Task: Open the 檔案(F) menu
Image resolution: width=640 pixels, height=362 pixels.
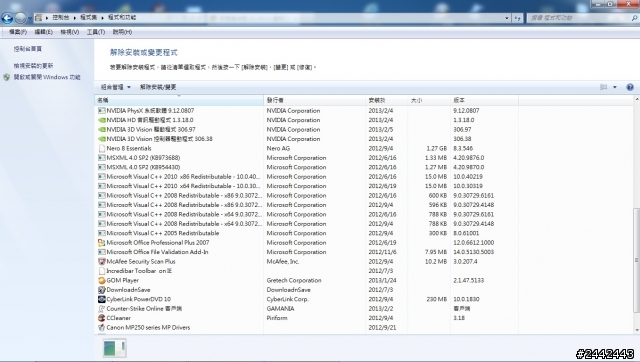Action: coord(18,32)
